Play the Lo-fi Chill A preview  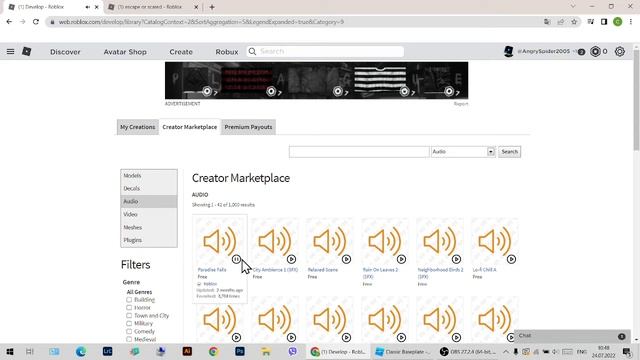(x=511, y=259)
